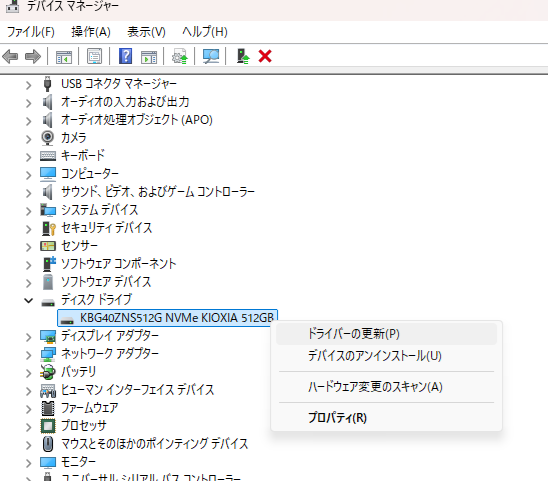Select the ファームウェア row
Image resolution: width=548 pixels, height=481 pixels.
click(x=89, y=408)
